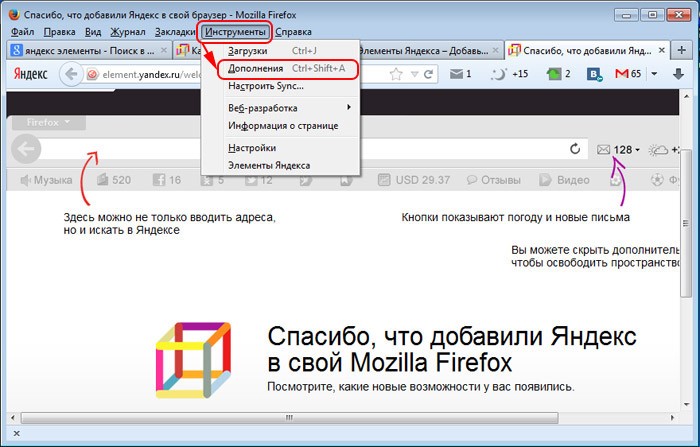Click the vertical scrollbar down arrow
700x447 pixels.
(686, 405)
